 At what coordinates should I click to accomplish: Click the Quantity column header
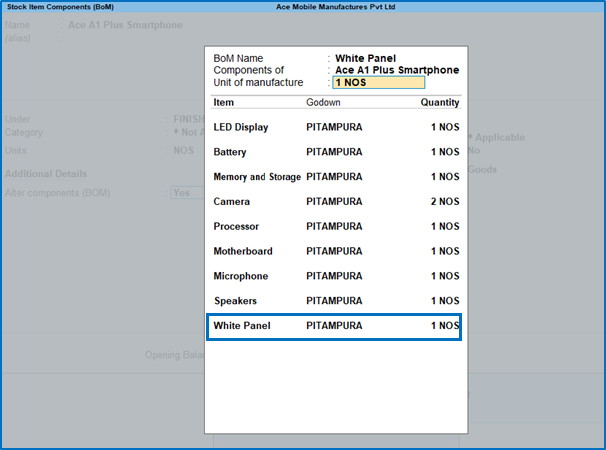click(439, 103)
